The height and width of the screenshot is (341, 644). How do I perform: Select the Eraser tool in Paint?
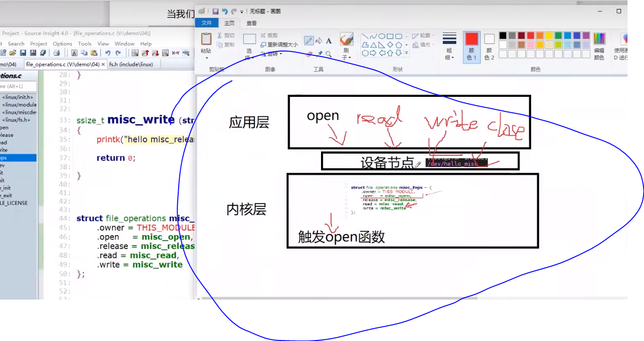pyautogui.click(x=309, y=53)
